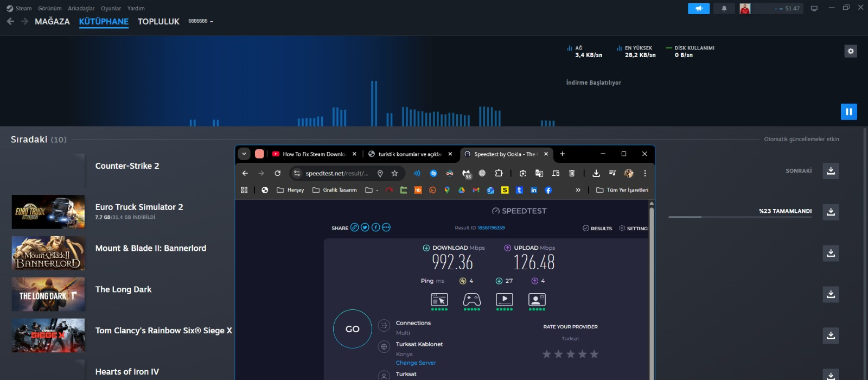Open the browser extensions puzzle icon
Screen dimensions: 868x380
pyautogui.click(x=499, y=173)
